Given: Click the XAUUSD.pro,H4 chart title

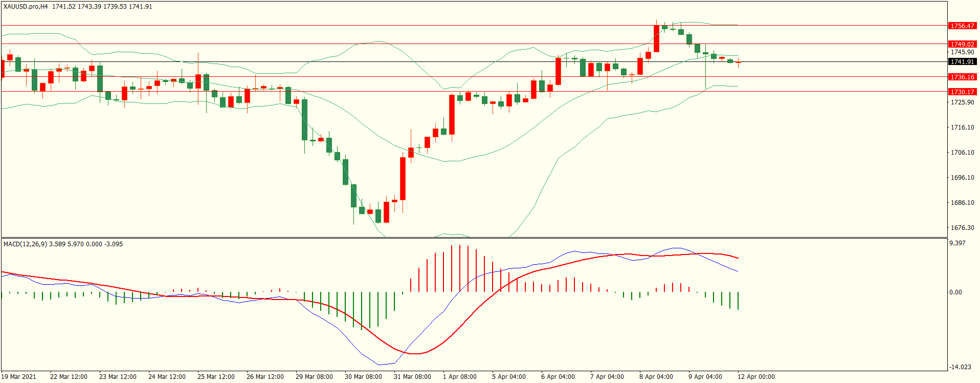Looking at the screenshot, I should point(26,7).
